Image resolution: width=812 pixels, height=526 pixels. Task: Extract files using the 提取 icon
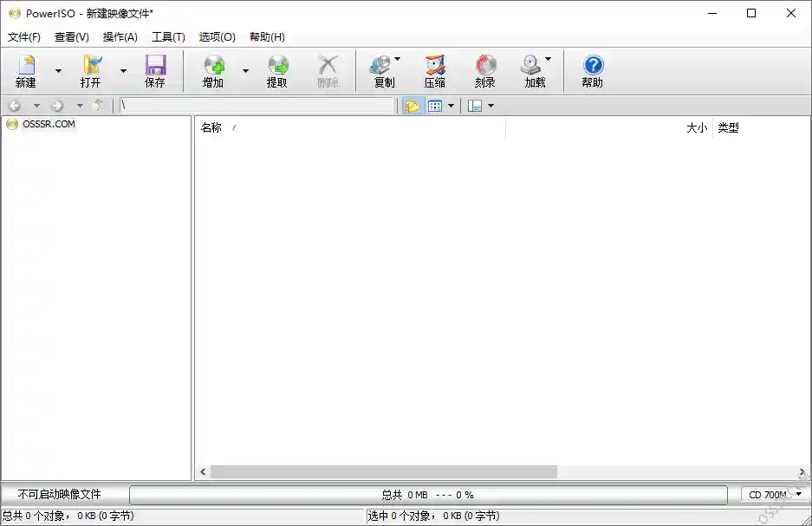point(276,69)
